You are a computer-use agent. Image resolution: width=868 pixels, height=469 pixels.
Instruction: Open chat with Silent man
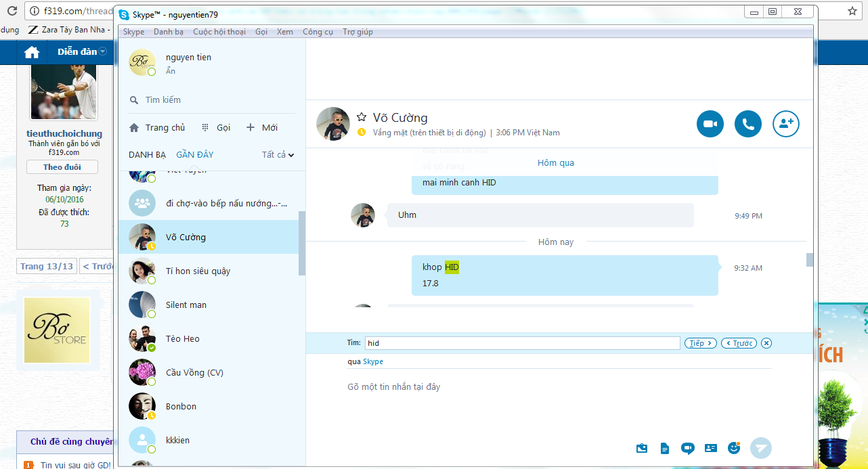(x=209, y=305)
